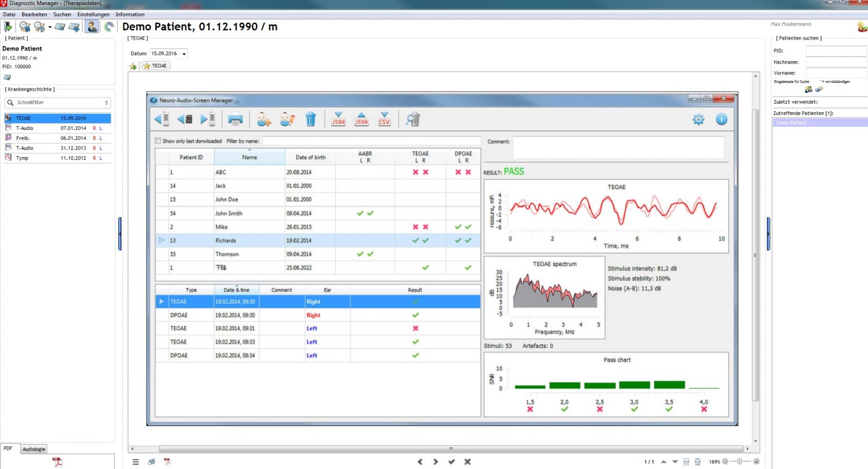This screenshot has width=868, height=469.
Task: Open the Datei menu
Action: click(x=9, y=15)
